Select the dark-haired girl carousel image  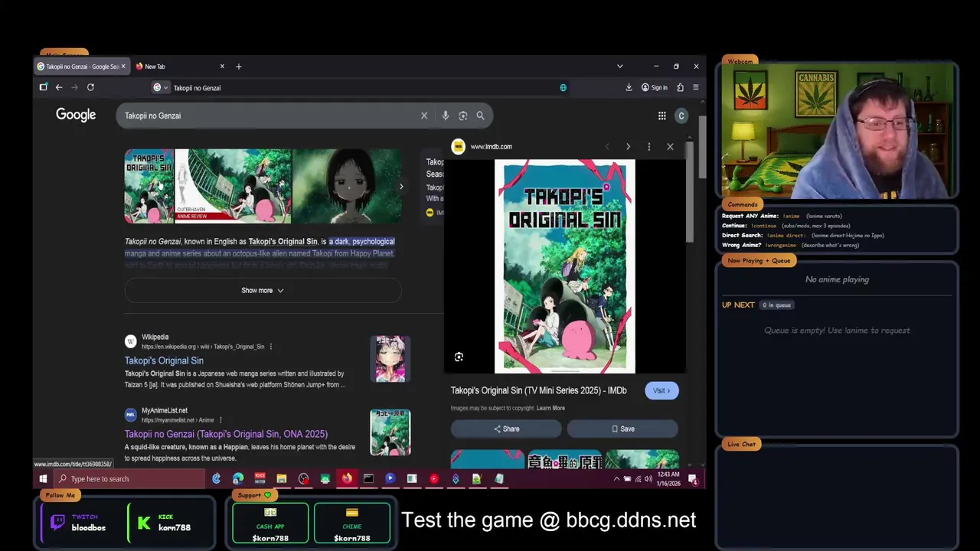click(347, 186)
